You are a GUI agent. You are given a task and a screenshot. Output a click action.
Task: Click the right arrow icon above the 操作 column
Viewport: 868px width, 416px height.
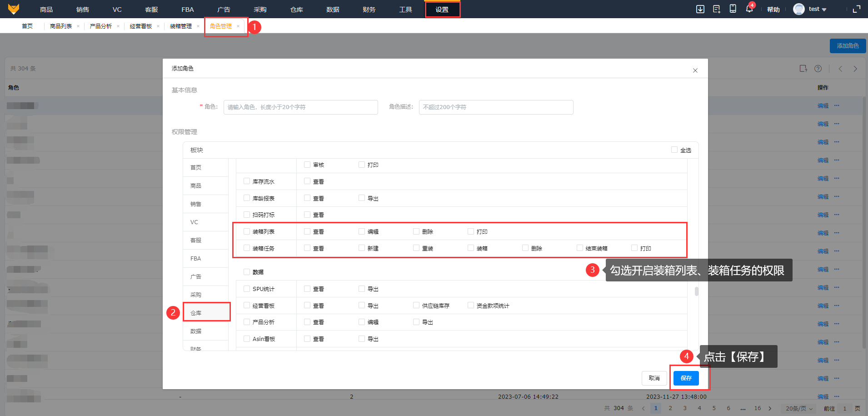(855, 69)
